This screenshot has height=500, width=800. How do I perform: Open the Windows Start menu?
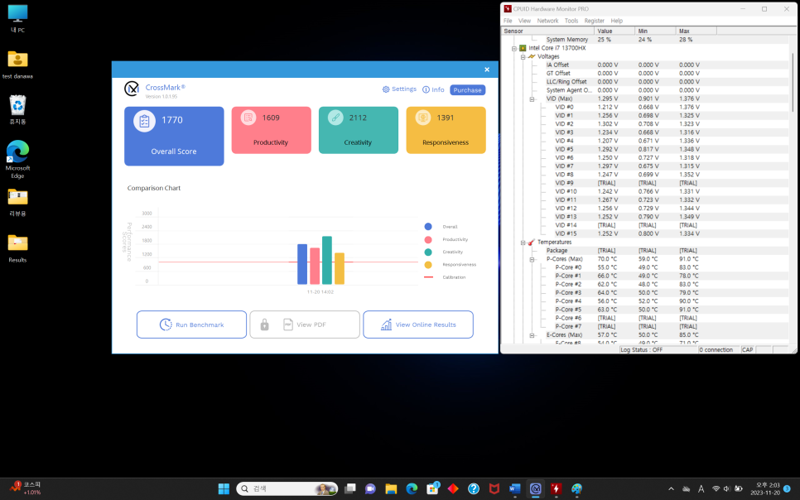223,489
